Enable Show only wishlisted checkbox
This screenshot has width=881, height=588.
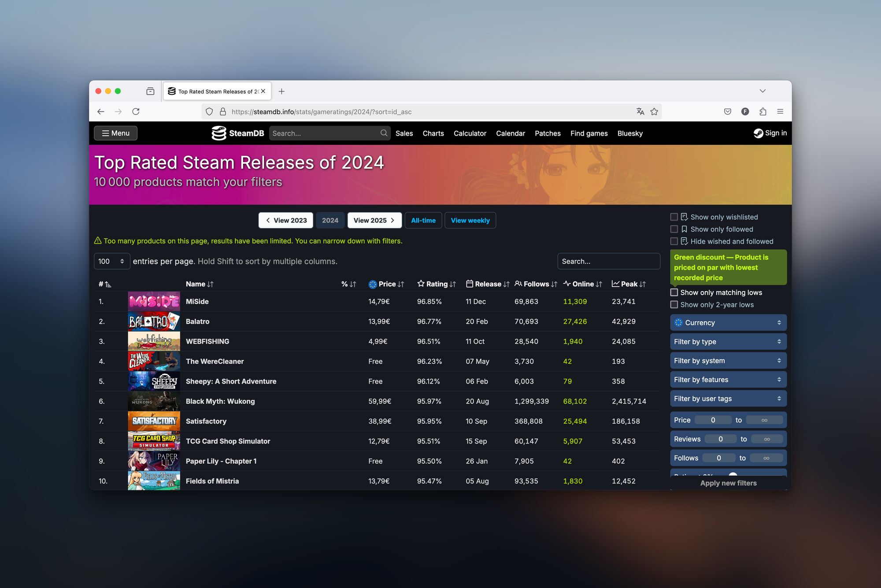tap(674, 217)
